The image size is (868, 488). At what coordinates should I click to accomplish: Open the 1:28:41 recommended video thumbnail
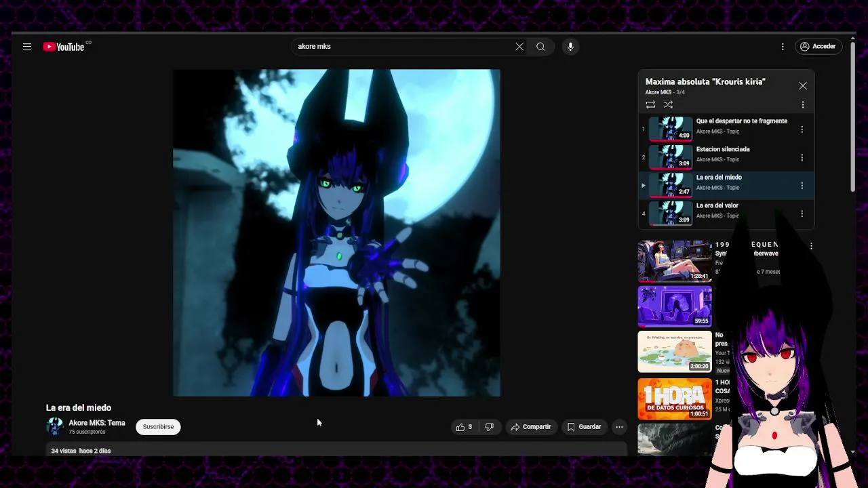point(674,261)
